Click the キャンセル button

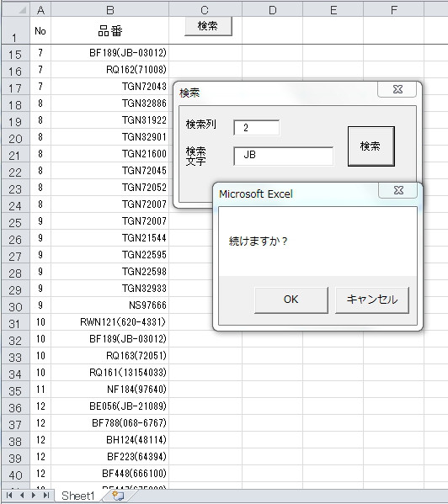(x=372, y=300)
